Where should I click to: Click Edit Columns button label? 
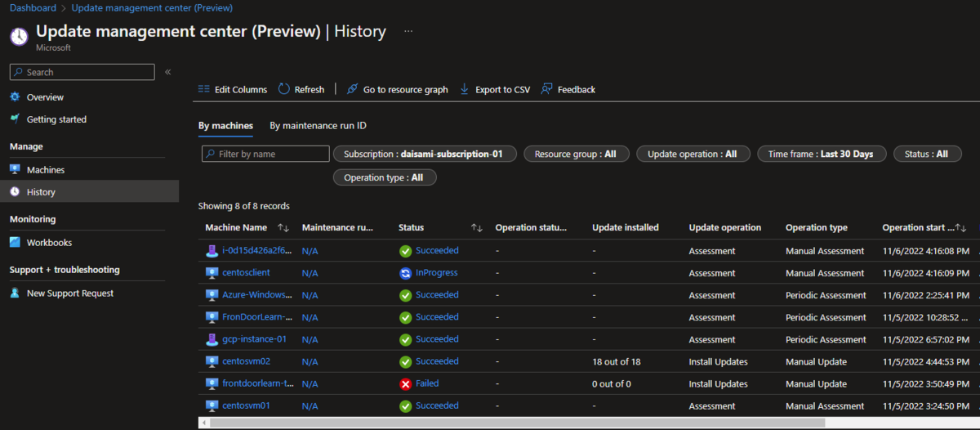coord(241,90)
